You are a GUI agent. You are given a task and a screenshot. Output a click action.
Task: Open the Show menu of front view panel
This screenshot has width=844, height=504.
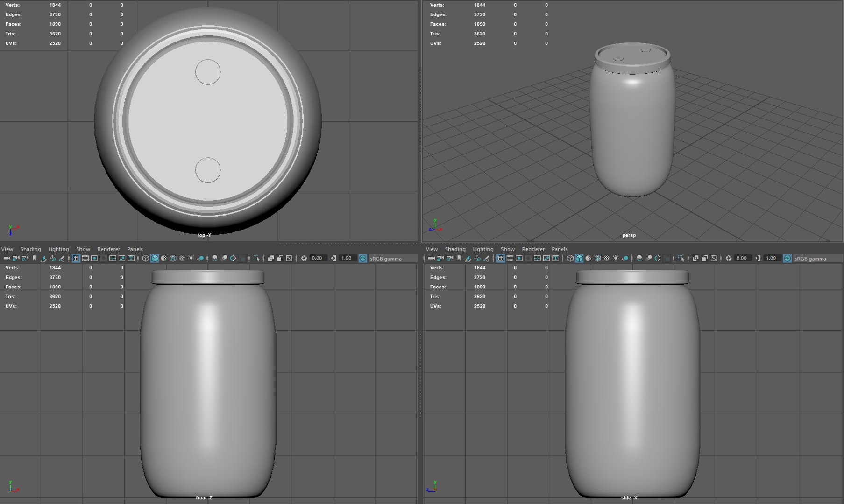pyautogui.click(x=83, y=249)
